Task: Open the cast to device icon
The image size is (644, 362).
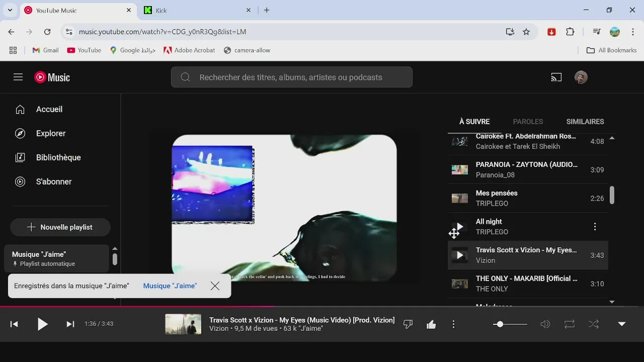Action: point(556,77)
